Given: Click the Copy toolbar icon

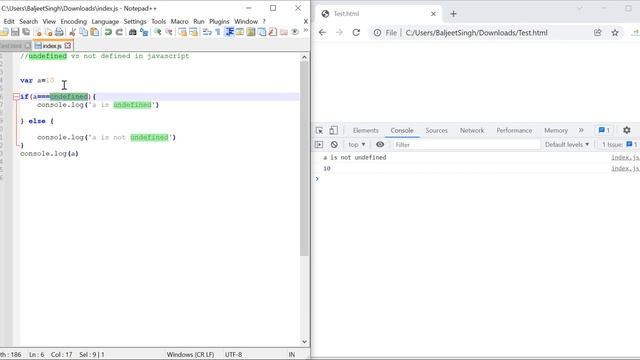Looking at the screenshot, I should click(x=84, y=32).
